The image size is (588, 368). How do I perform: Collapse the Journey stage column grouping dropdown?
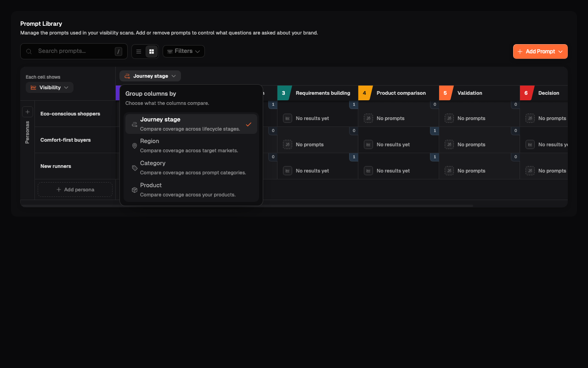pos(150,76)
